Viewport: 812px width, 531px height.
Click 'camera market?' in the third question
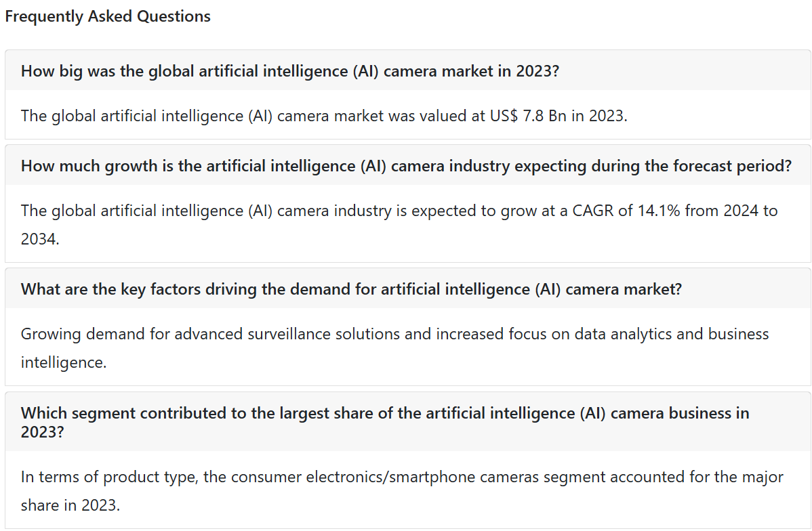tap(624, 289)
